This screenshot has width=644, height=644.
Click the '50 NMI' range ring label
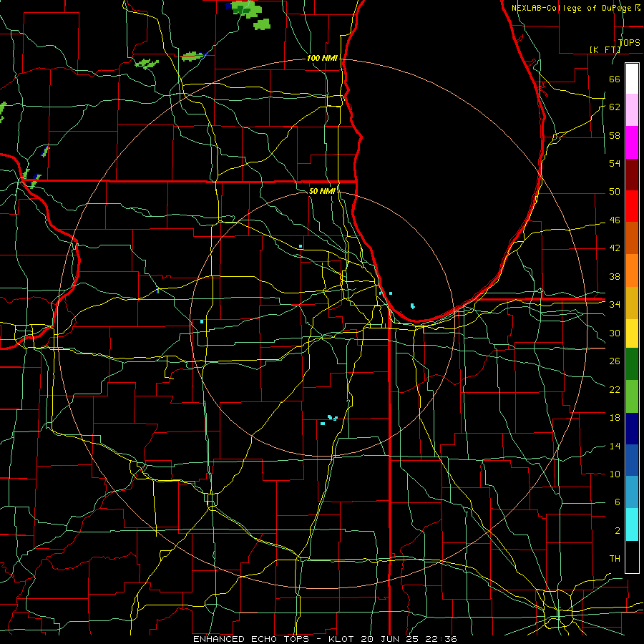pos(322,191)
